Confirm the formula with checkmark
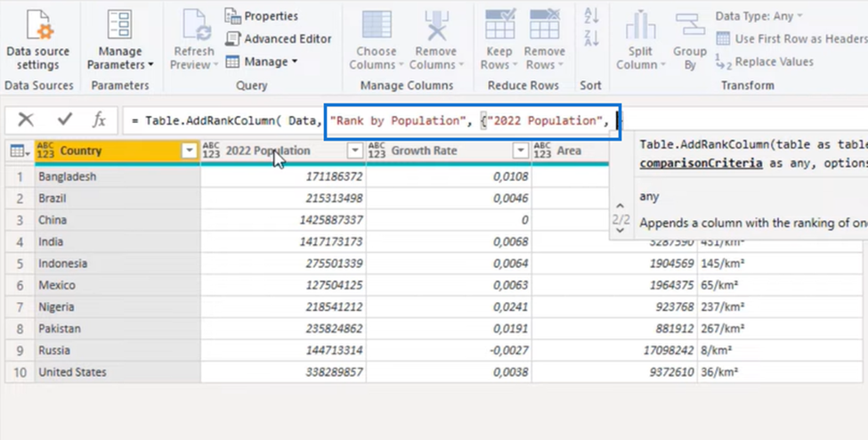The image size is (868, 440). point(65,118)
